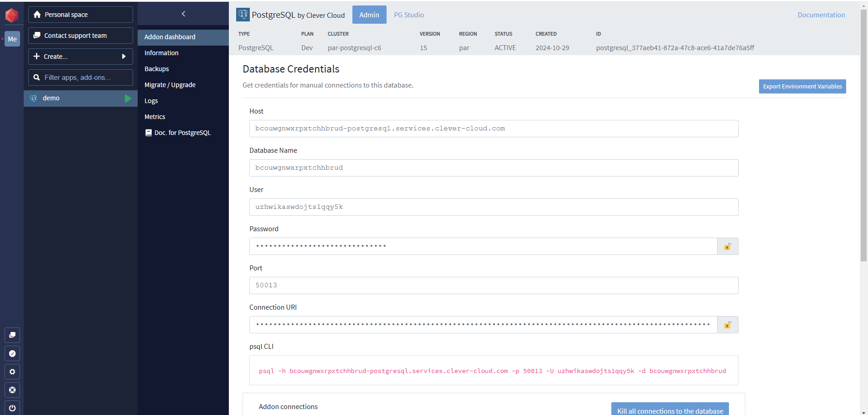Click the masked Password field
Viewport: 868px width, 415px height.
click(x=483, y=246)
